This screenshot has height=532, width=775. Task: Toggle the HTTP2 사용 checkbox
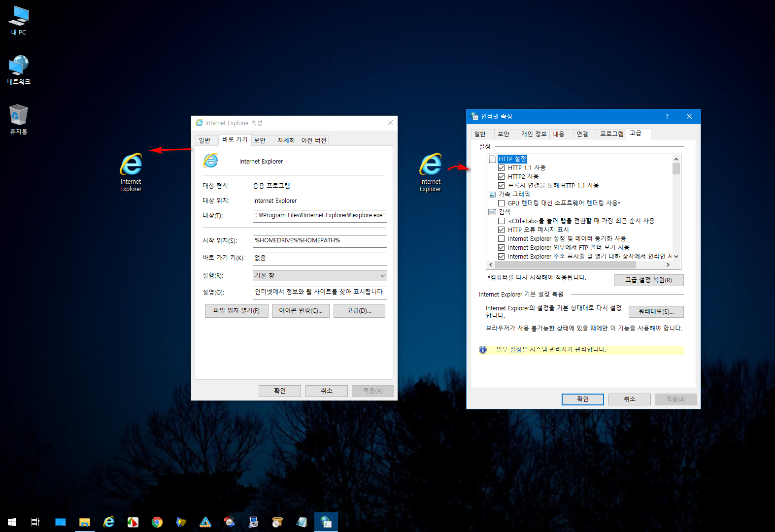click(501, 176)
